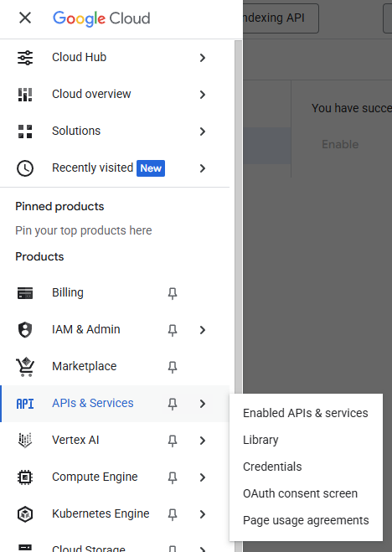Close the navigation menu with the X icon
Image resolution: width=392 pixels, height=552 pixels.
click(x=25, y=18)
